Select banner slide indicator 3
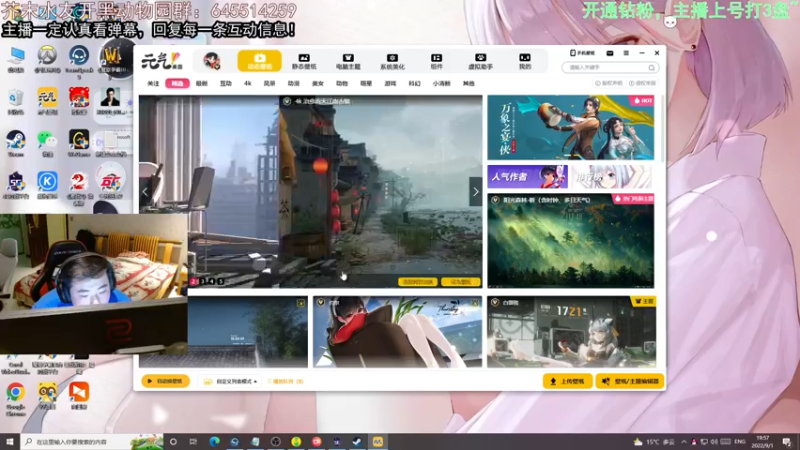The image size is (800, 450). click(203, 281)
